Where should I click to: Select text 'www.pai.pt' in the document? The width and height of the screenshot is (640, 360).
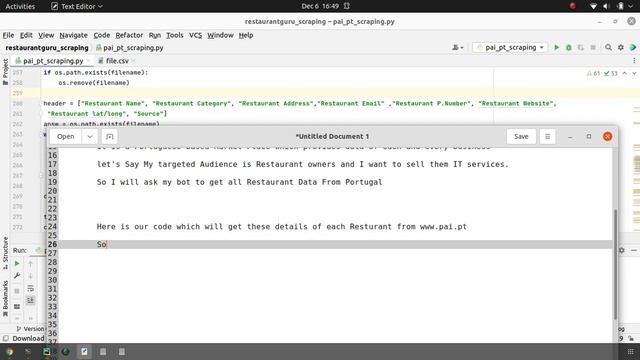(x=443, y=227)
